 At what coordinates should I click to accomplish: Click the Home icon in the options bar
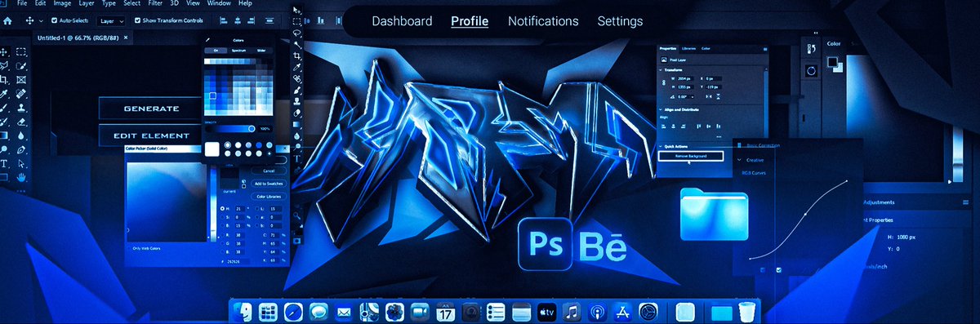click(7, 20)
